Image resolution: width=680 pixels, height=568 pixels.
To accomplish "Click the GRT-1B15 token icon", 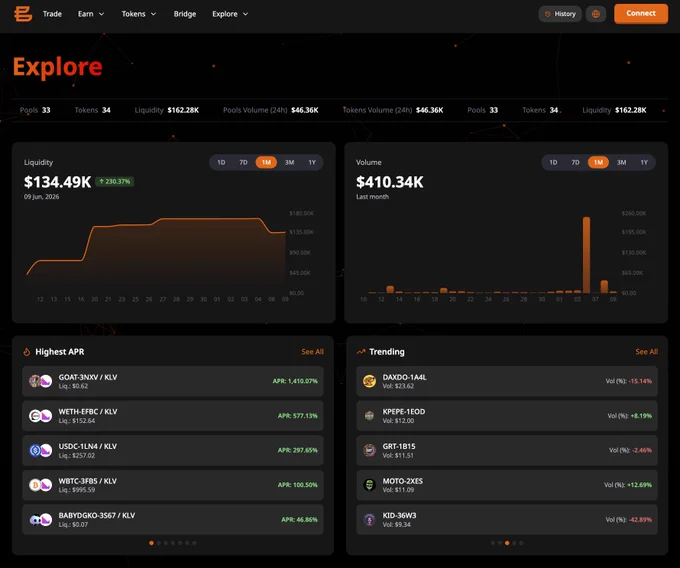I will coord(369,450).
